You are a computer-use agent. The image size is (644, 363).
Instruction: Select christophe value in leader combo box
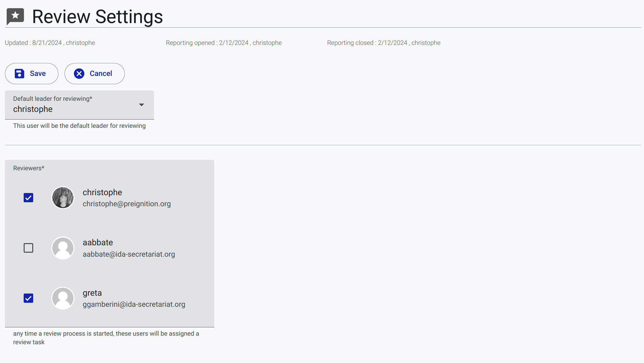point(33,109)
